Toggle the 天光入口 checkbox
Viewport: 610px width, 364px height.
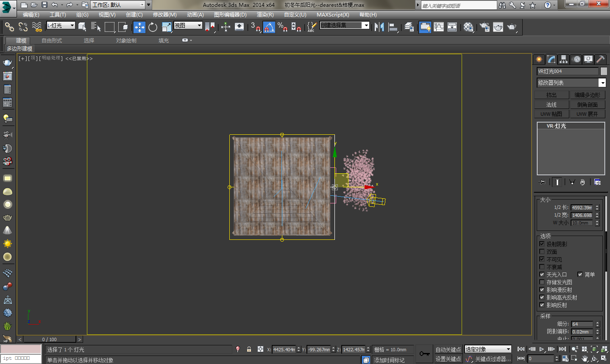[x=542, y=275]
